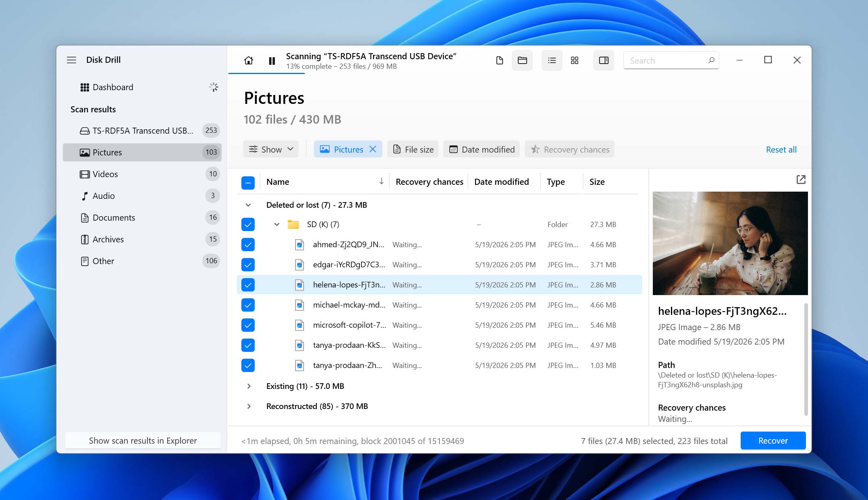The width and height of the screenshot is (868, 500).
Task: Click the ahmed-Zj2QD9_JN JPEG file icon
Action: point(299,245)
